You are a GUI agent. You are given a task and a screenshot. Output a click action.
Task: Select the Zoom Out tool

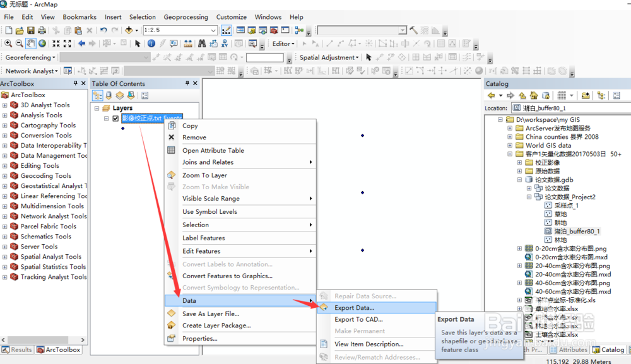tap(19, 44)
